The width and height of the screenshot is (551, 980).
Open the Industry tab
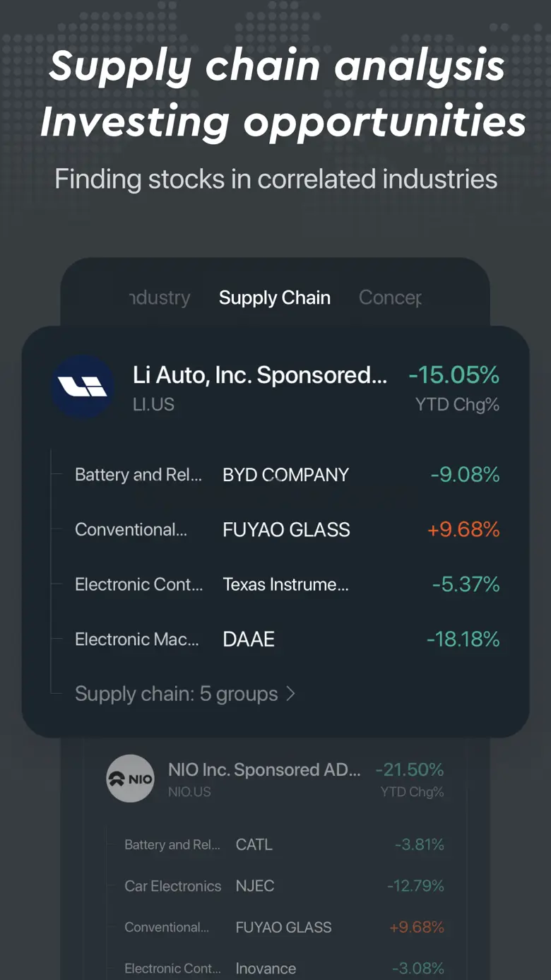(160, 297)
